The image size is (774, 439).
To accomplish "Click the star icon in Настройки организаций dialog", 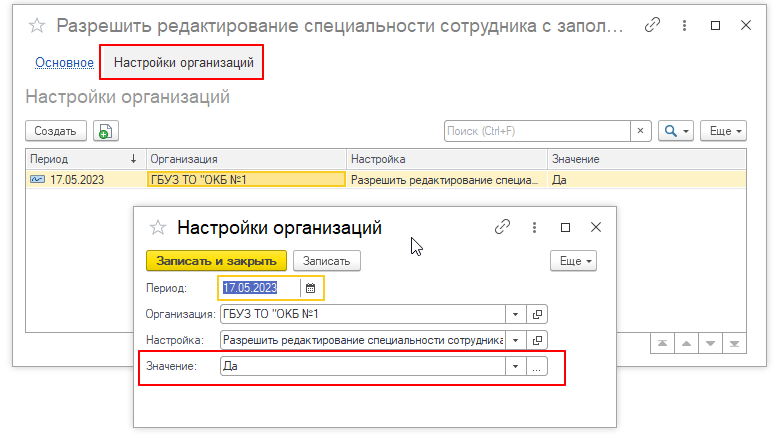I will coord(156,228).
